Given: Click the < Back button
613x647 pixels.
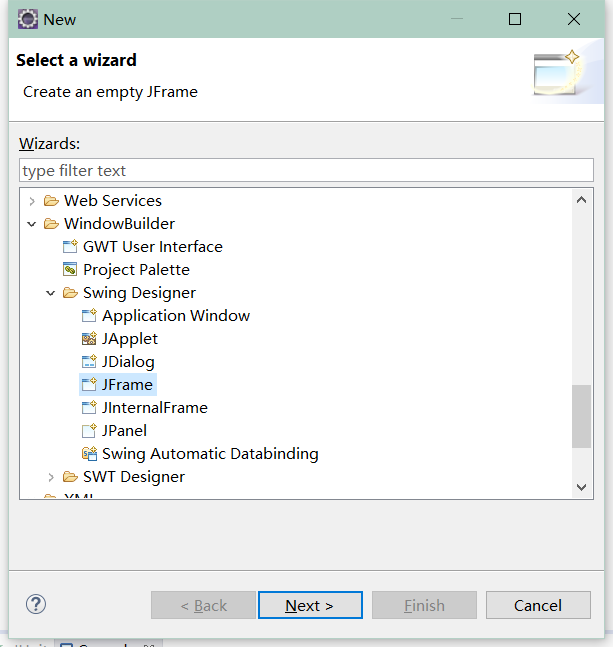Looking at the screenshot, I should pos(203,605).
